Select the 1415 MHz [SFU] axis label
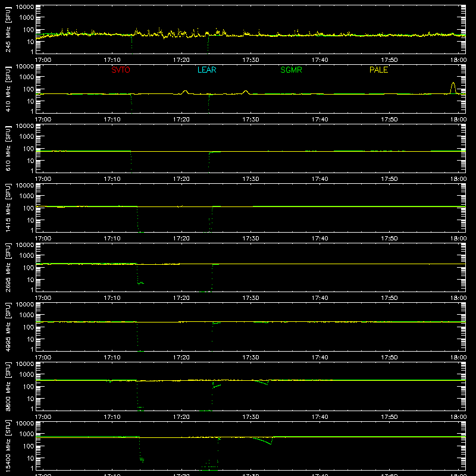 tap(8, 208)
